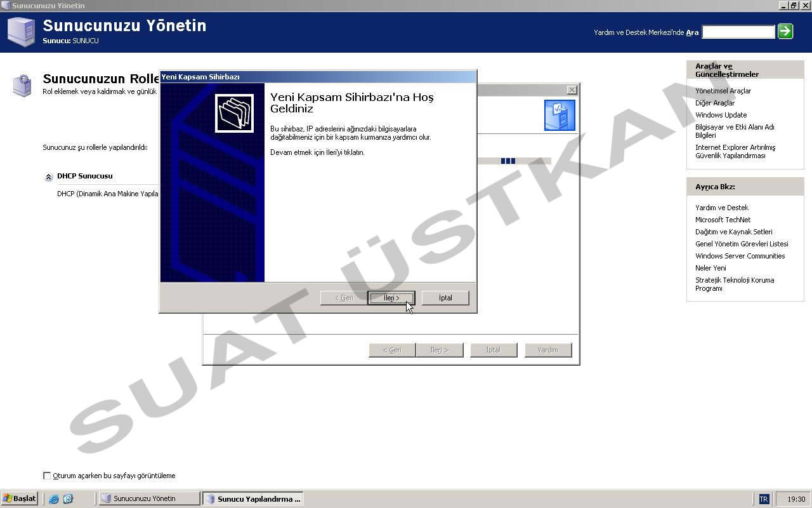The height and width of the screenshot is (508, 812).
Task: Click the second quick launch icon
Action: (x=68, y=499)
